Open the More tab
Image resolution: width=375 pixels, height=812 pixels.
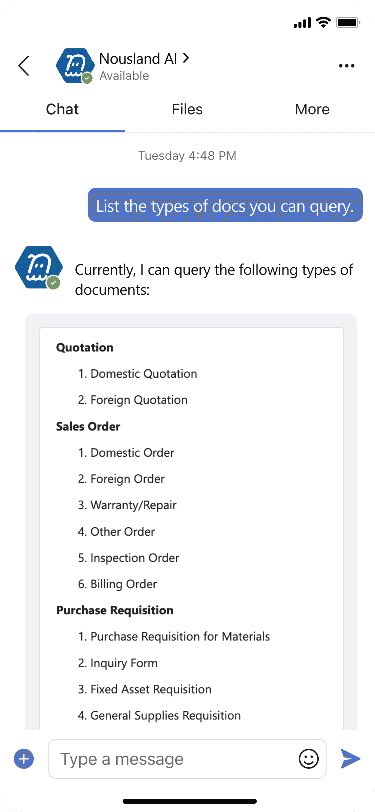click(312, 109)
